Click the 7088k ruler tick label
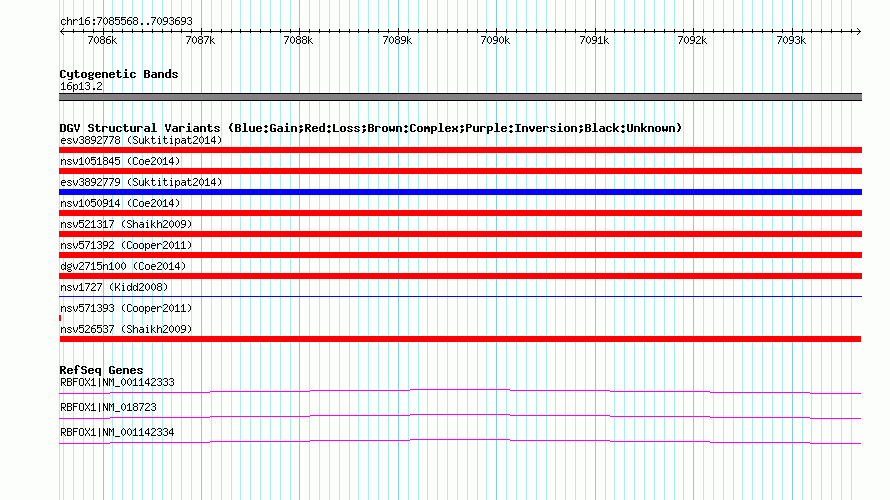The image size is (890, 500). pyautogui.click(x=299, y=40)
